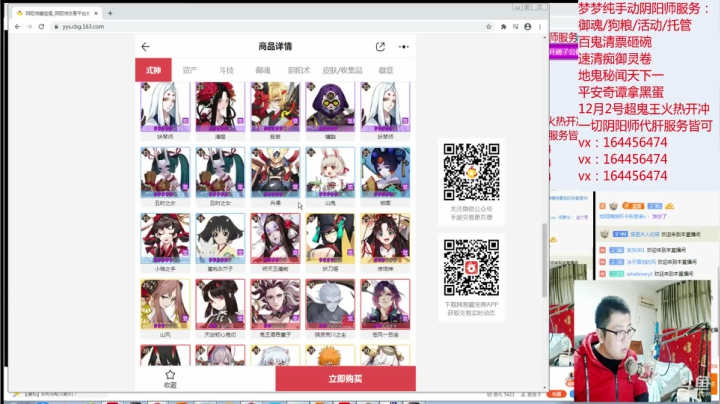Open the 御魂 tab
Image resolution: width=720 pixels, height=404 pixels.
tap(263, 70)
